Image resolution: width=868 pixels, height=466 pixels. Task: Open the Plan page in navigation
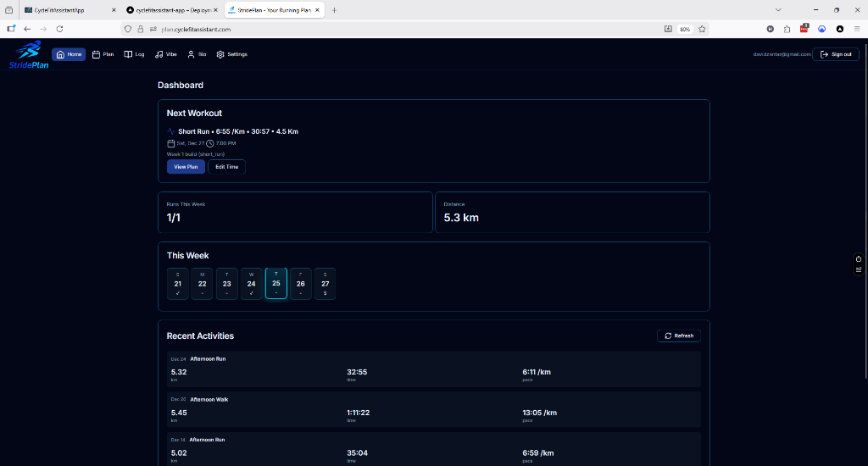pos(103,54)
